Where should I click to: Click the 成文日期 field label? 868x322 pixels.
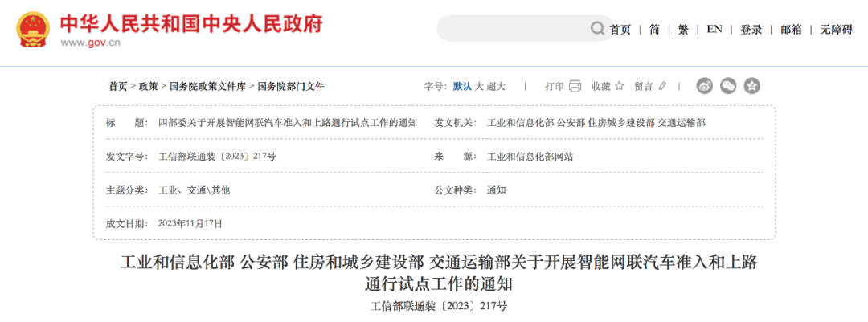pyautogui.click(x=127, y=224)
